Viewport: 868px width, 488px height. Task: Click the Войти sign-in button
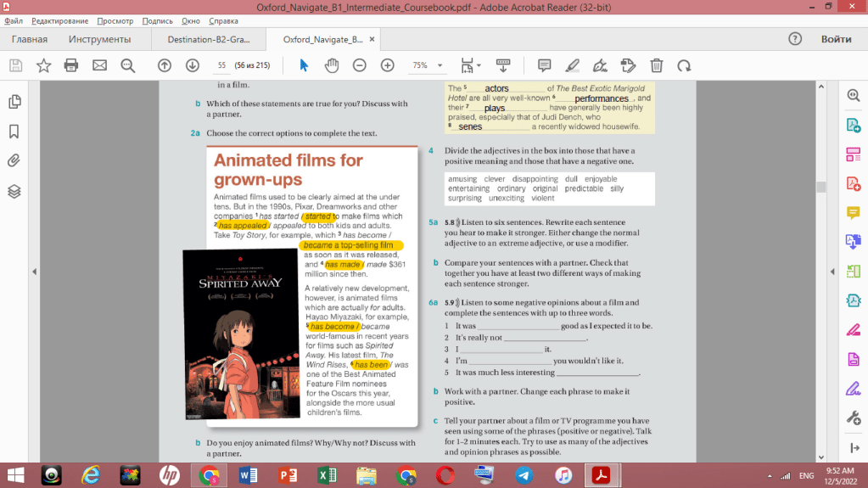836,39
